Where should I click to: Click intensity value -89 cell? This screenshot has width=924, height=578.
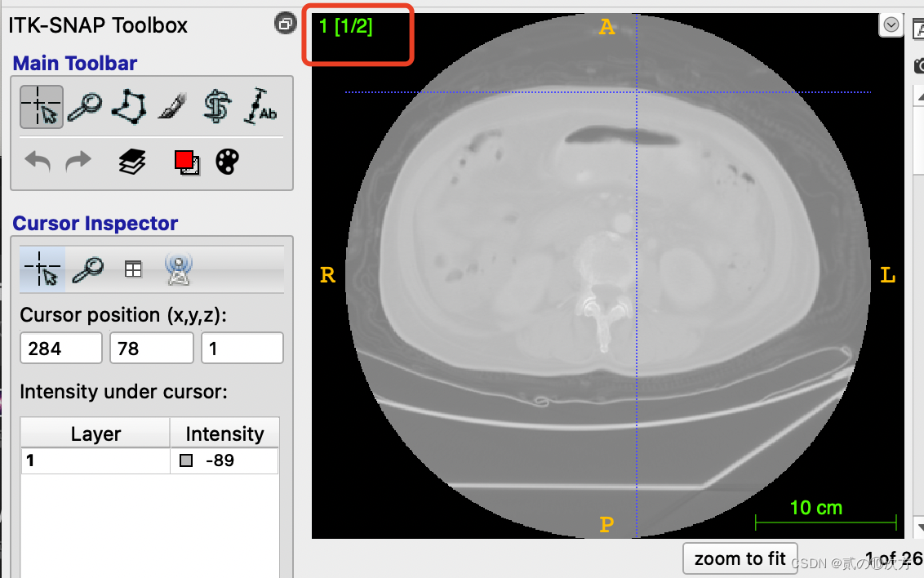point(224,460)
